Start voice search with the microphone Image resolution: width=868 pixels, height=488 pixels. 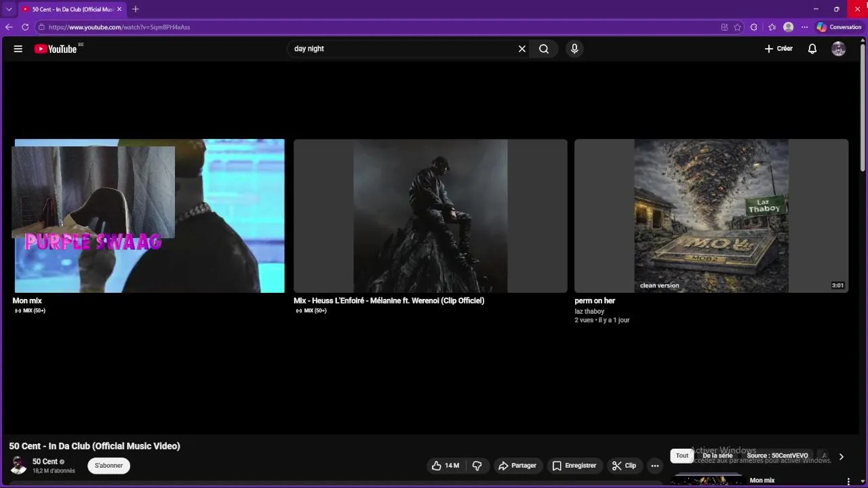point(574,49)
